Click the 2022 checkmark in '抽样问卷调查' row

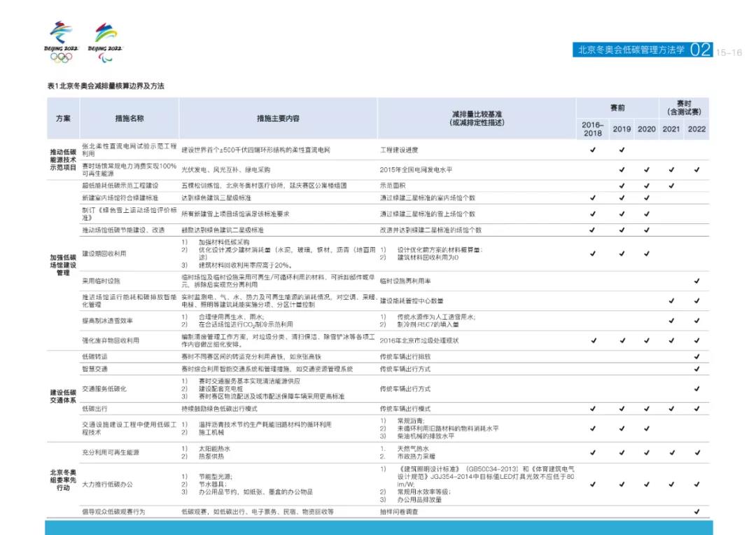point(696,511)
